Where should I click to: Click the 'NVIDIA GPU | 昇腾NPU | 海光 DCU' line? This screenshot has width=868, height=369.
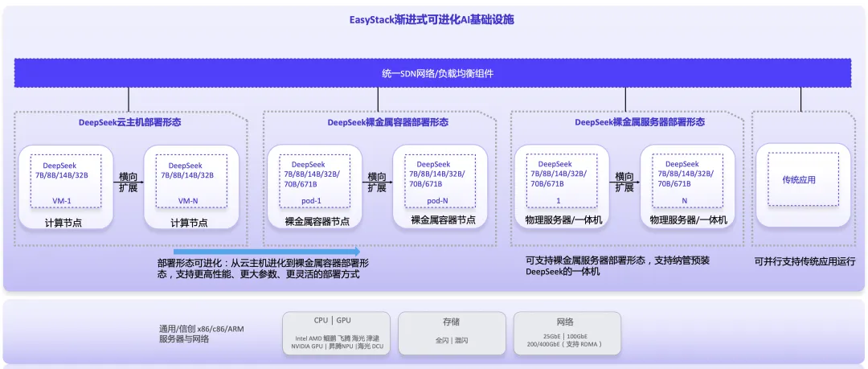pyautogui.click(x=337, y=346)
